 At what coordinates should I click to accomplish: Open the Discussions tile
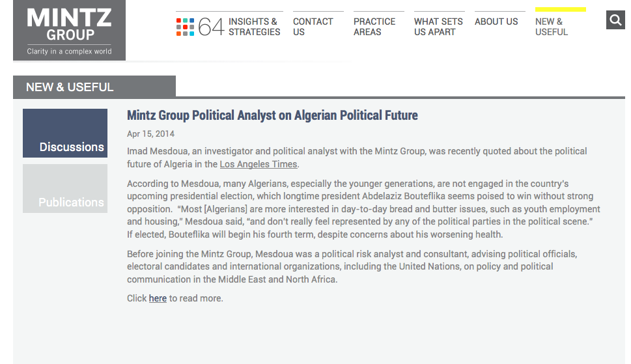65,133
